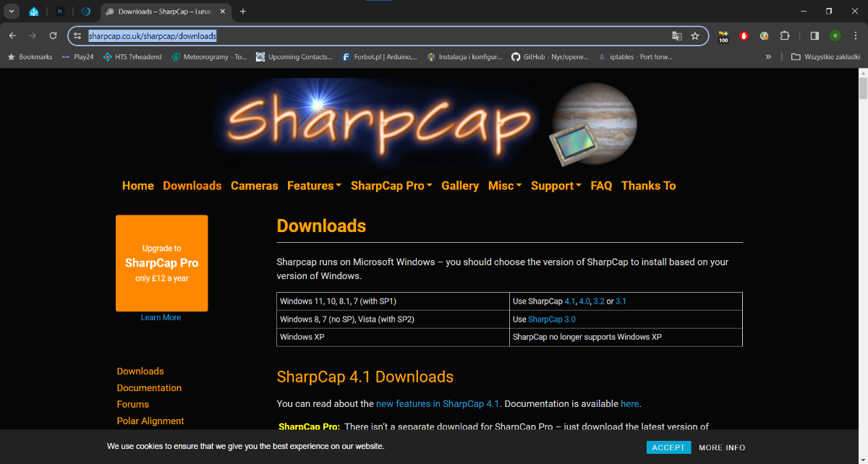Viewport: 868px width, 464px height.
Task: Open Downloads in the site navigation bar
Action: coord(192,186)
